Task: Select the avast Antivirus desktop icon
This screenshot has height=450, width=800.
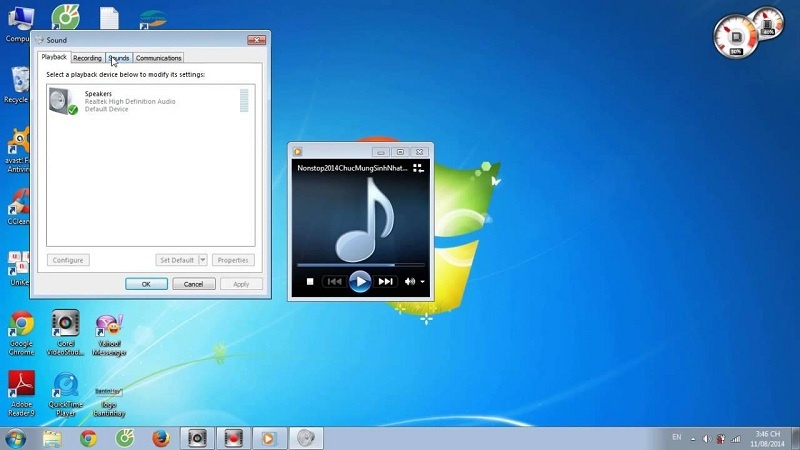Action: (x=17, y=150)
